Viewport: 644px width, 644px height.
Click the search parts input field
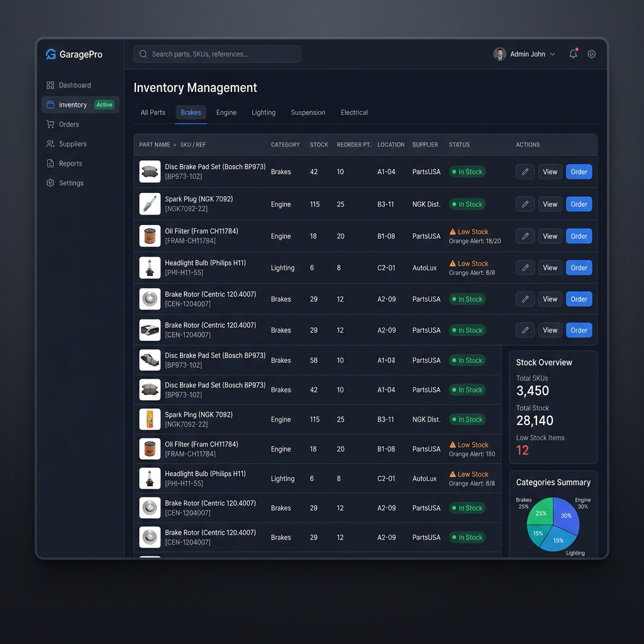click(217, 54)
